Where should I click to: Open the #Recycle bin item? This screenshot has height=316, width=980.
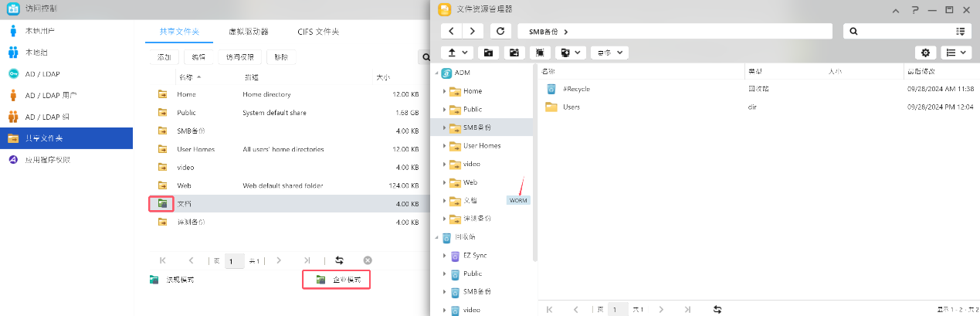coord(576,89)
